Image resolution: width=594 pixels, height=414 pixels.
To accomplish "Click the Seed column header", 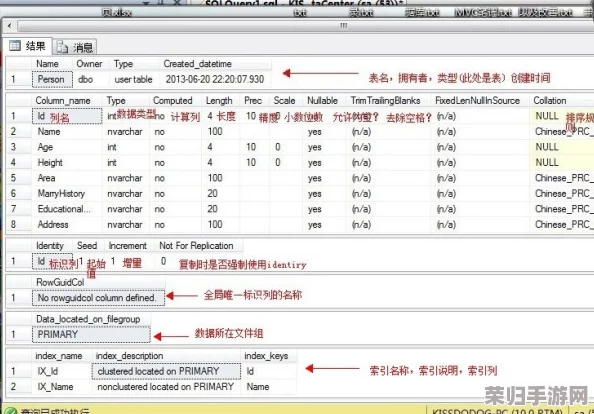I will pyautogui.click(x=89, y=246).
